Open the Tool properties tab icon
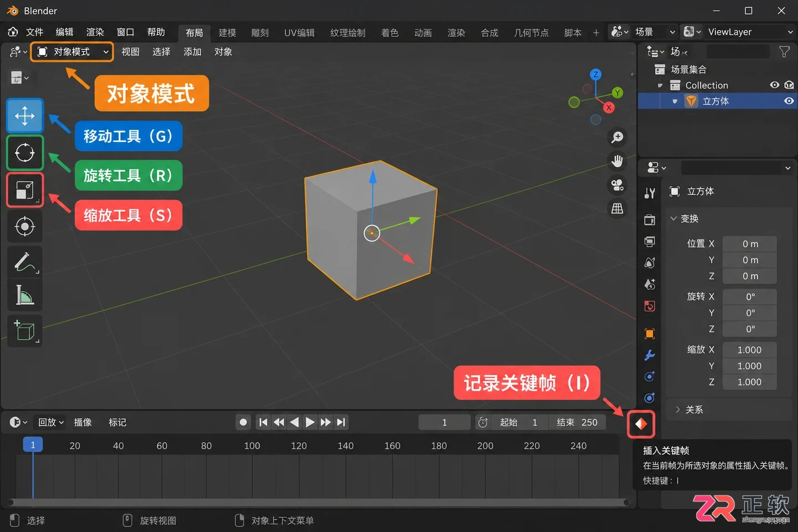This screenshot has height=532, width=798. (x=650, y=193)
